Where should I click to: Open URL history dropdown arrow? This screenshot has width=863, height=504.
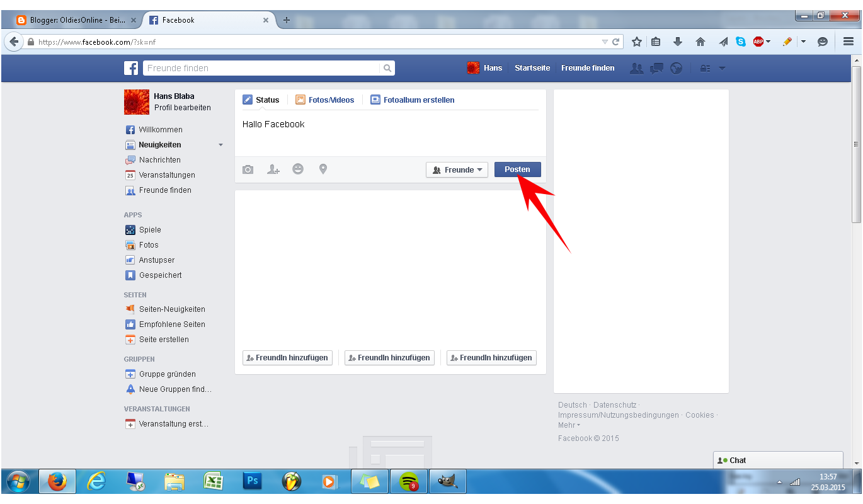pyautogui.click(x=605, y=42)
